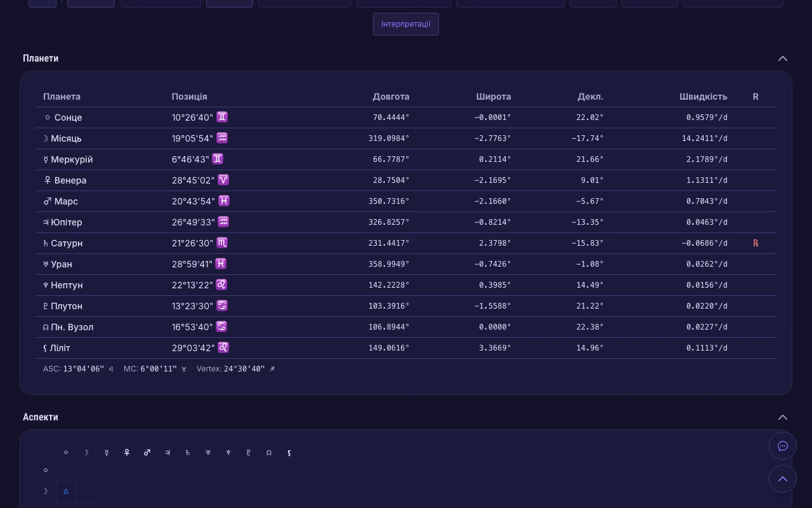Screen dimensions: 812x508
Task: Select the Марс planet name
Action: [66, 201]
